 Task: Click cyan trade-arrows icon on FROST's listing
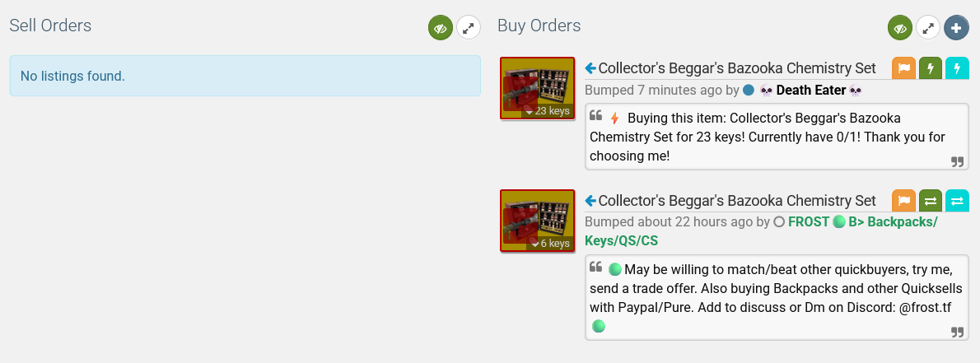[957, 201]
